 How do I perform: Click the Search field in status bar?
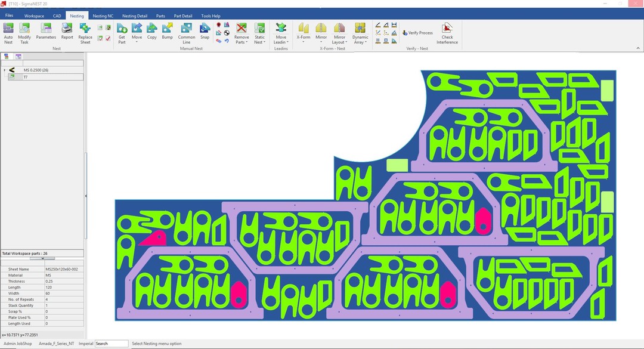(x=112, y=344)
